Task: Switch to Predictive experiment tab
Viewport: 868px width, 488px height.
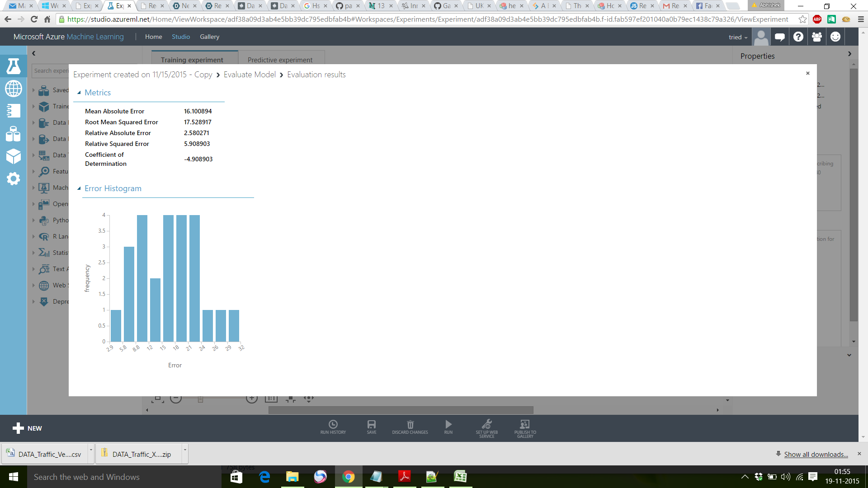Action: [x=280, y=60]
